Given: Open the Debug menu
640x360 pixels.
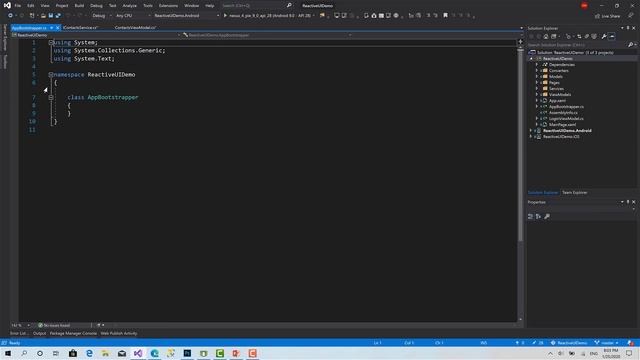Looking at the screenshot, I should (96, 6).
